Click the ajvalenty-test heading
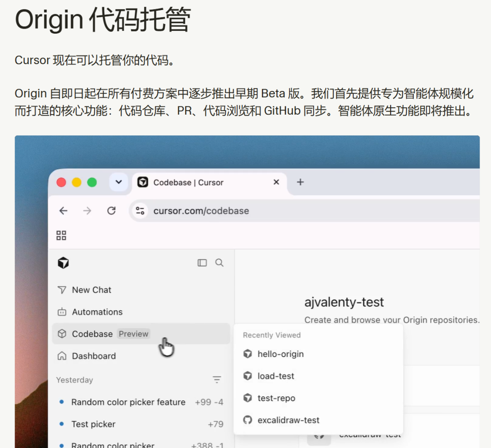 coord(344,302)
